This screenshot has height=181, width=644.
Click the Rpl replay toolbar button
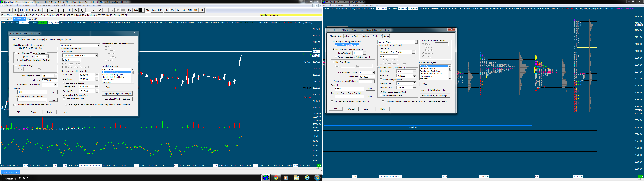click(130, 10)
